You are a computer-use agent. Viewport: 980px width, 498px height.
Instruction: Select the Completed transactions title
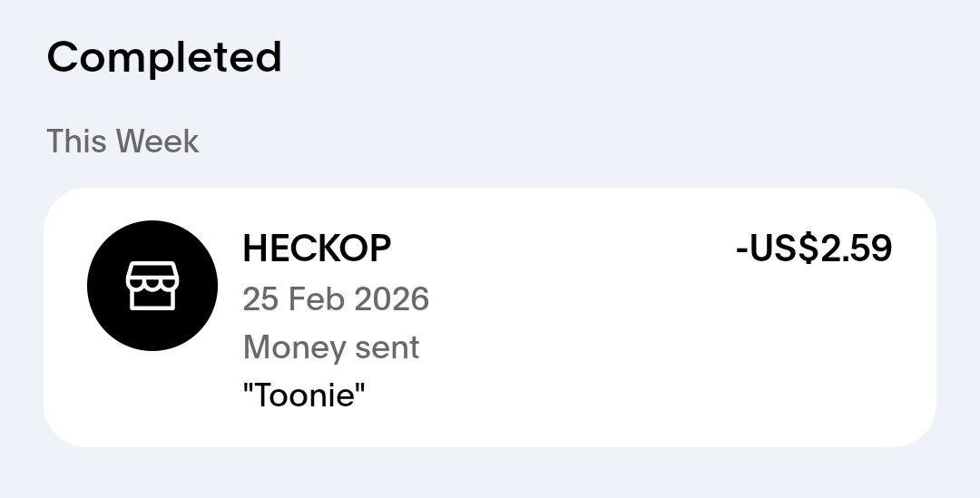[x=164, y=57]
